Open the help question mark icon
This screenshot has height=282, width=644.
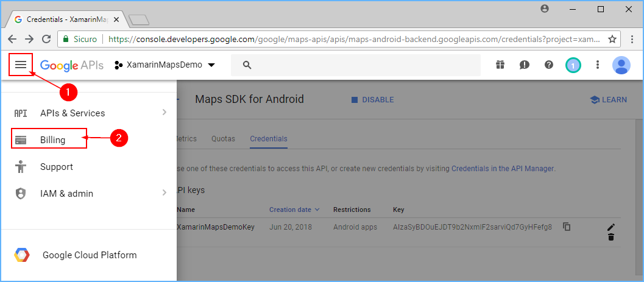(549, 65)
